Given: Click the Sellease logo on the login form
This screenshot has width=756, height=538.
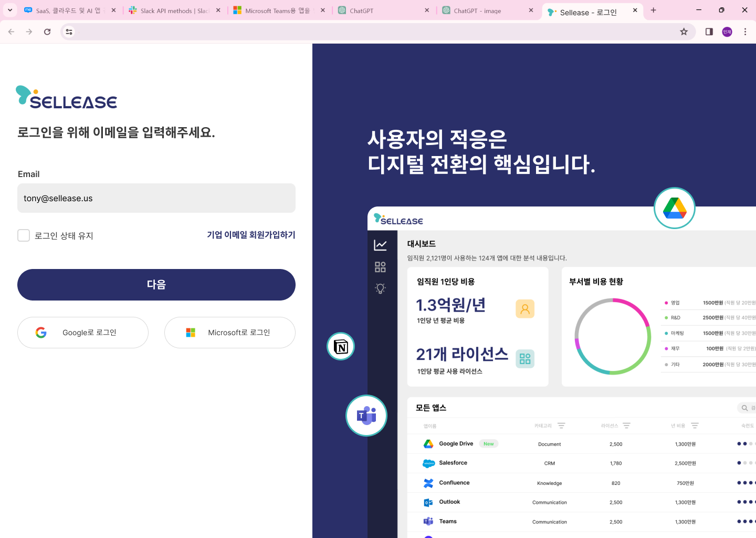Looking at the screenshot, I should (67, 97).
